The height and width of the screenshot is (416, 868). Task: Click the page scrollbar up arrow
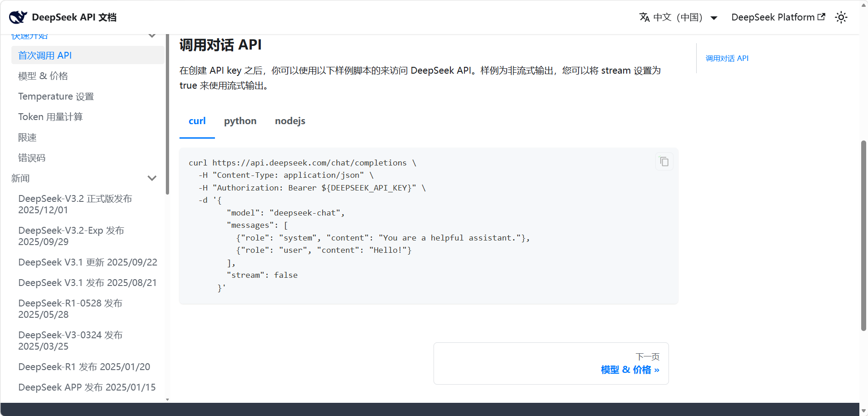click(863, 5)
